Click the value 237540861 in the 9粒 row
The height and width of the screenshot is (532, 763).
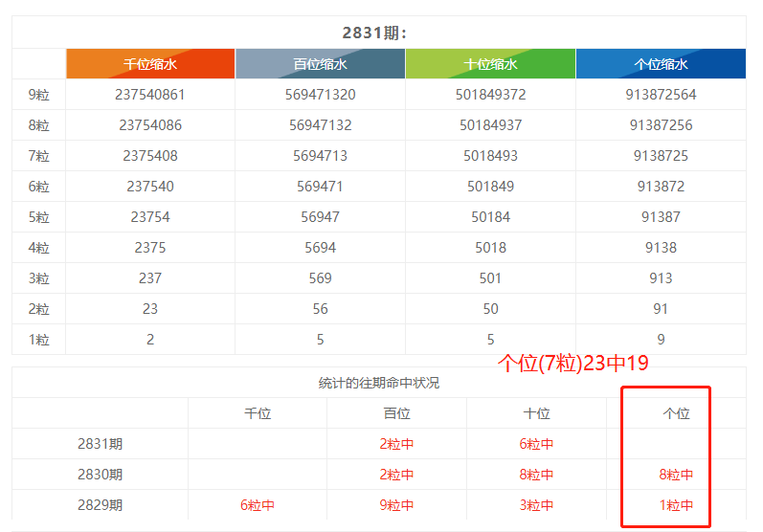(150, 95)
